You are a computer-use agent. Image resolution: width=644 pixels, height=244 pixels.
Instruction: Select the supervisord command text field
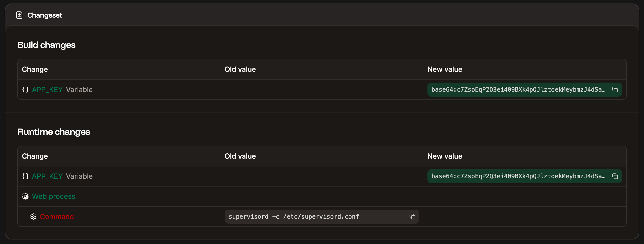click(294, 217)
